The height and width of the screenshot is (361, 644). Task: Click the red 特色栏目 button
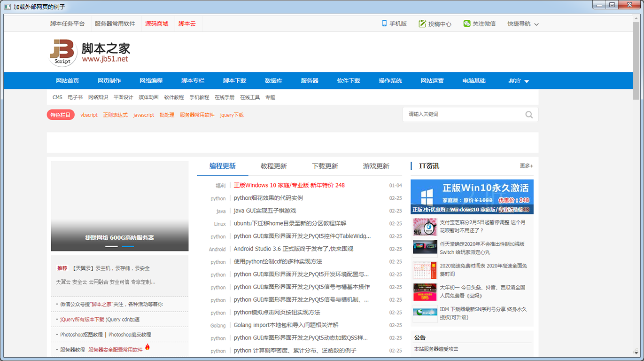(61, 114)
